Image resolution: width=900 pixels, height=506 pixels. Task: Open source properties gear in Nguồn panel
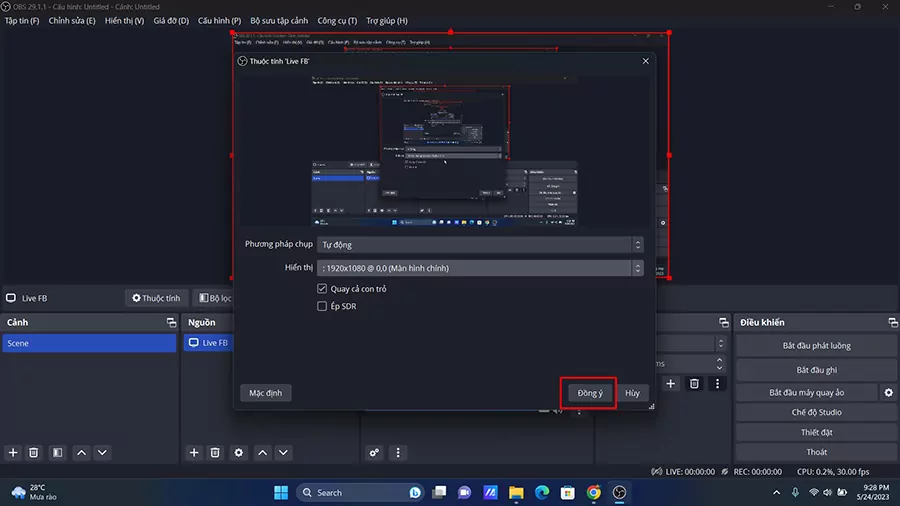pyautogui.click(x=239, y=453)
